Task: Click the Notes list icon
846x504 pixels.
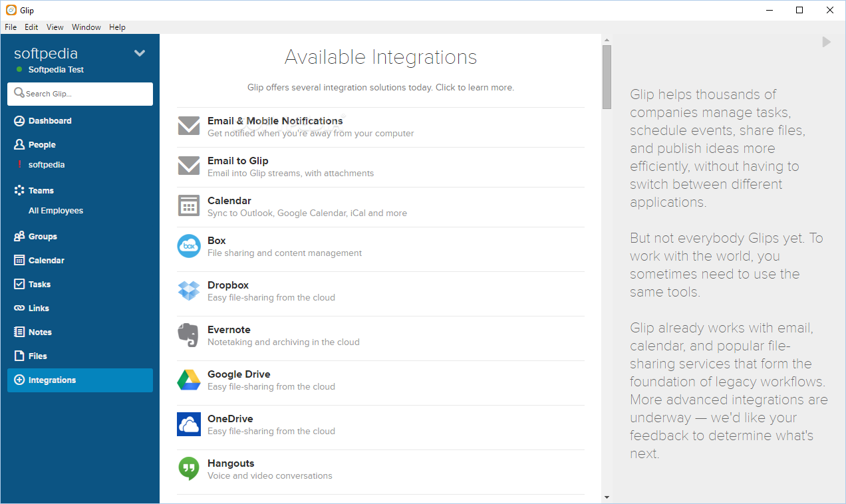Action: coord(19,332)
